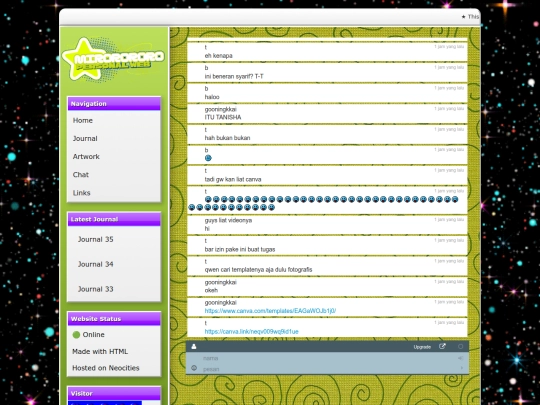The width and height of the screenshot is (540, 405).
Task: Open the emoji picker beside pesan field
Action: tap(194, 368)
